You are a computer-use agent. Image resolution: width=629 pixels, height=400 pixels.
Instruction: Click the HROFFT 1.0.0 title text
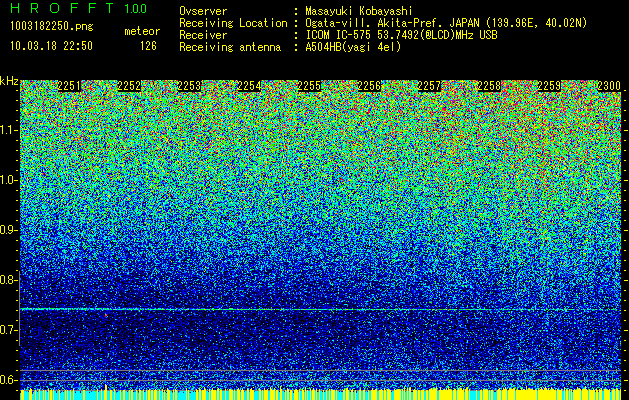(78, 8)
